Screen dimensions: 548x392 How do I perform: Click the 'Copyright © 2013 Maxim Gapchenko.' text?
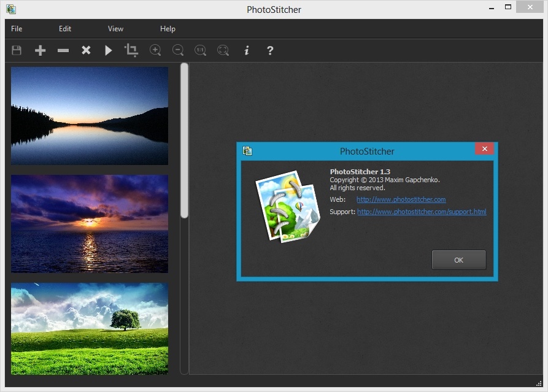pos(384,180)
